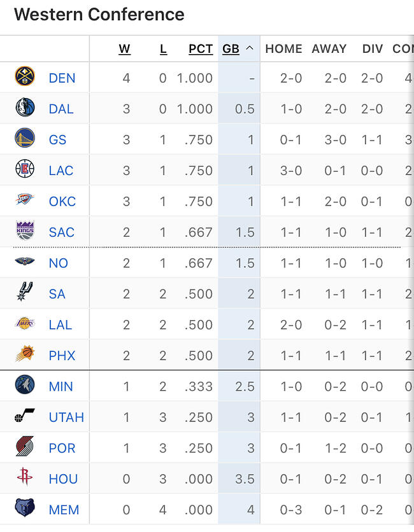Screen dimensions: 414x532
Task: Click the Sacramento Kings logo
Action: (x=25, y=232)
